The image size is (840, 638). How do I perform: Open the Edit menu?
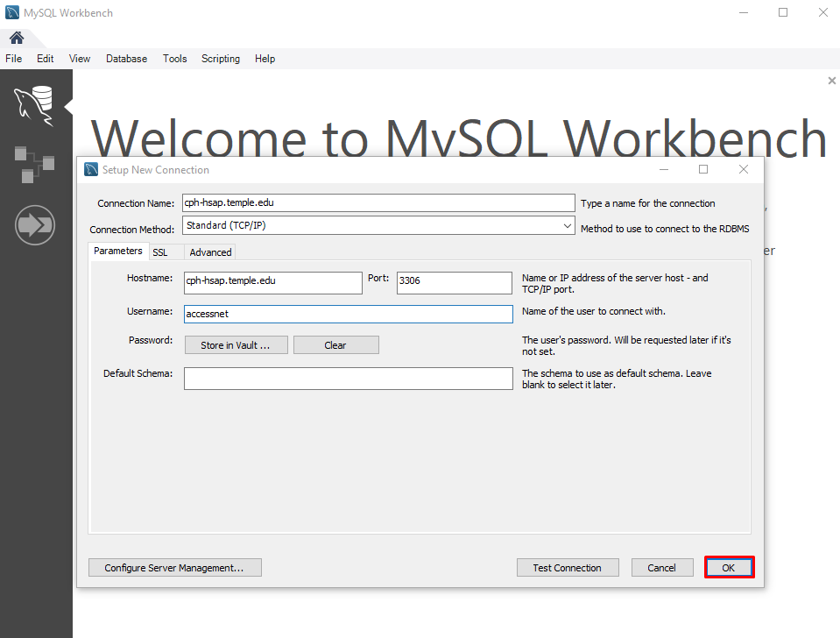(x=45, y=59)
